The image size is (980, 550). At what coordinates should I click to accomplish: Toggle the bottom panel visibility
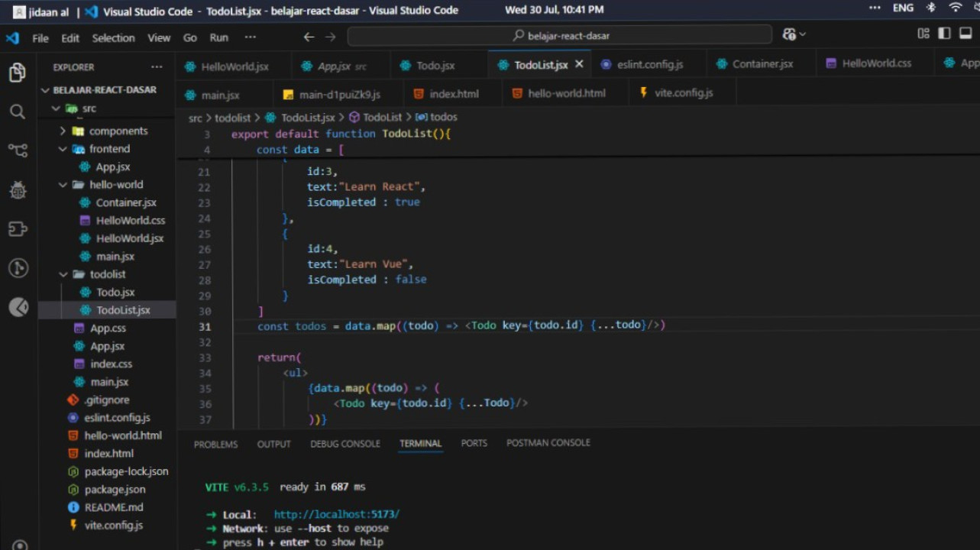point(965,34)
